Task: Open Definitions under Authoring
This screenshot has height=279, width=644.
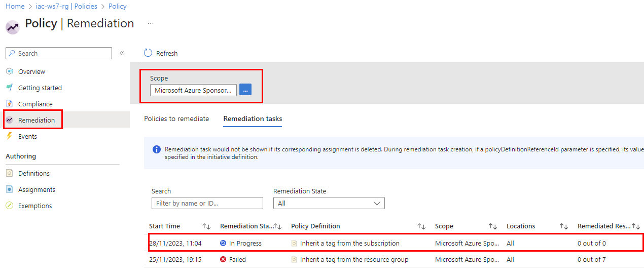Action: [x=33, y=173]
